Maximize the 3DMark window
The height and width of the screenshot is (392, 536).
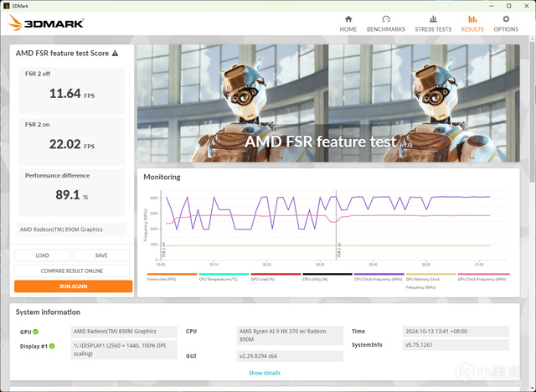point(508,6)
